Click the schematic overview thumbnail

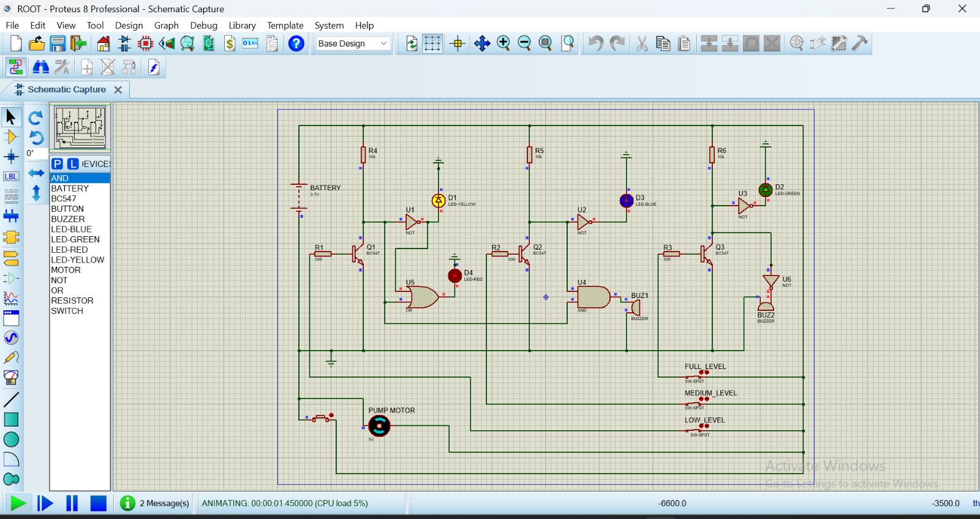pos(80,127)
